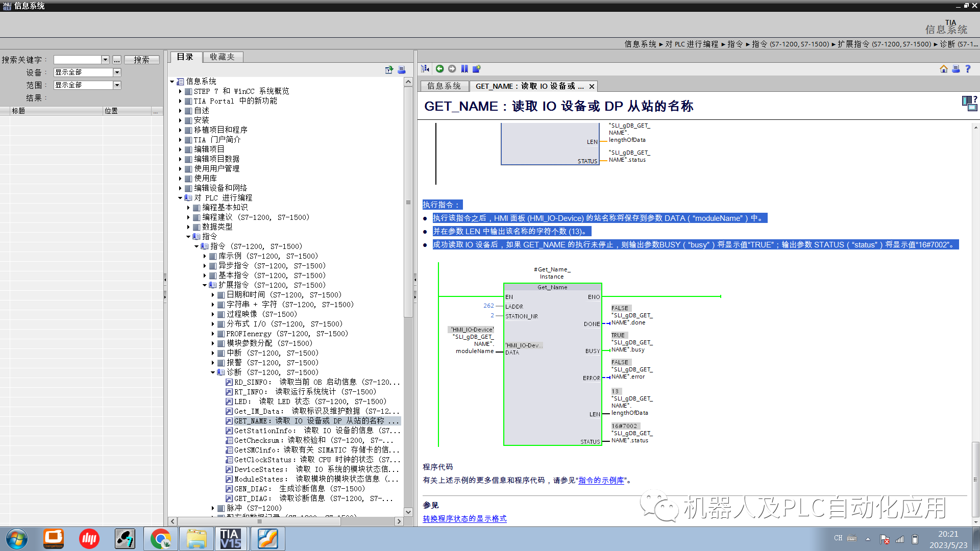Click the locate-in-contents sync icon
The image size is (980, 551).
pyautogui.click(x=424, y=68)
